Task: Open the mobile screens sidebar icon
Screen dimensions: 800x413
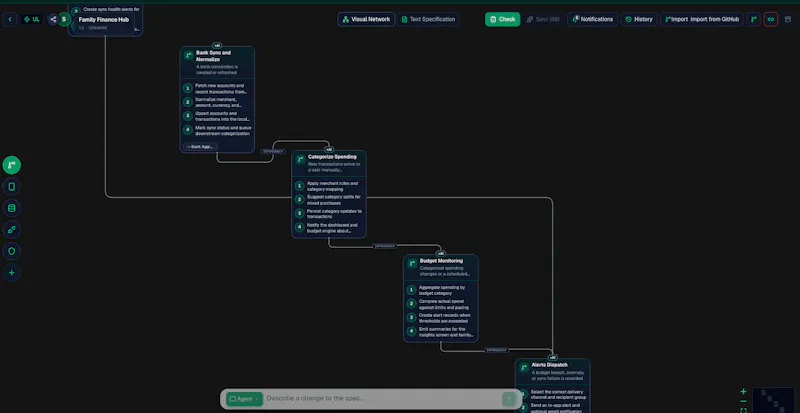Action: pos(12,187)
